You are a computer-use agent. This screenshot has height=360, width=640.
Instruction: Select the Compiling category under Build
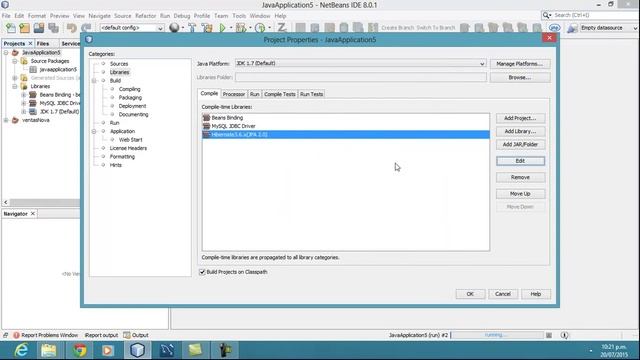(x=129, y=89)
